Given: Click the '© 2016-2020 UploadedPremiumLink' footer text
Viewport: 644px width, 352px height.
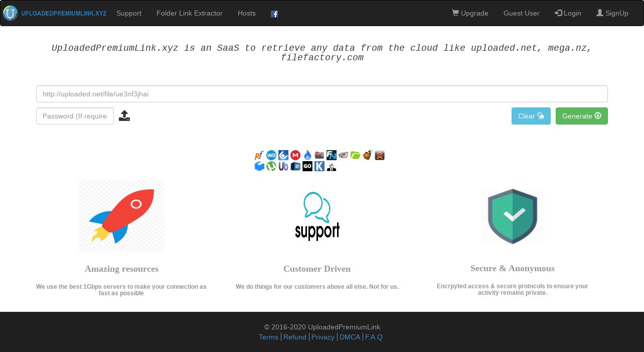Looking at the screenshot, I should click(x=322, y=327).
